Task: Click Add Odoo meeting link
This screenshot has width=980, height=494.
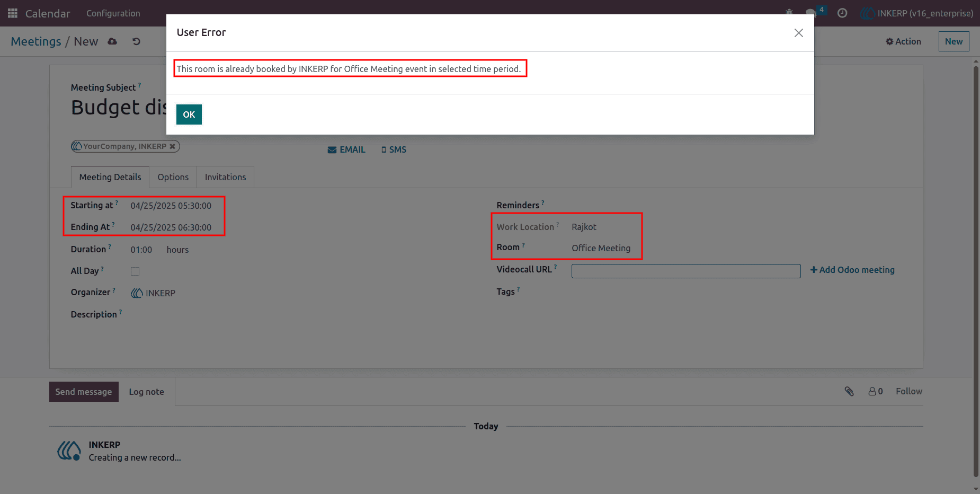Action: (x=852, y=270)
